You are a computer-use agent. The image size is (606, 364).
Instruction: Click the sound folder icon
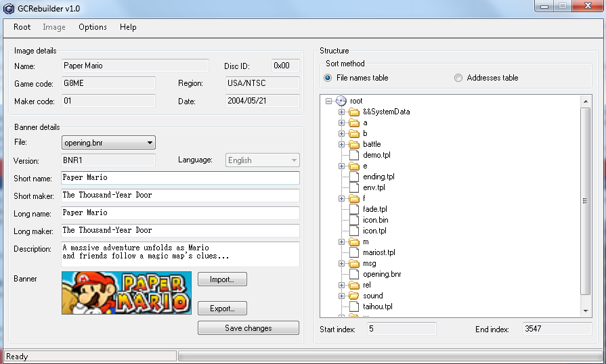(354, 296)
